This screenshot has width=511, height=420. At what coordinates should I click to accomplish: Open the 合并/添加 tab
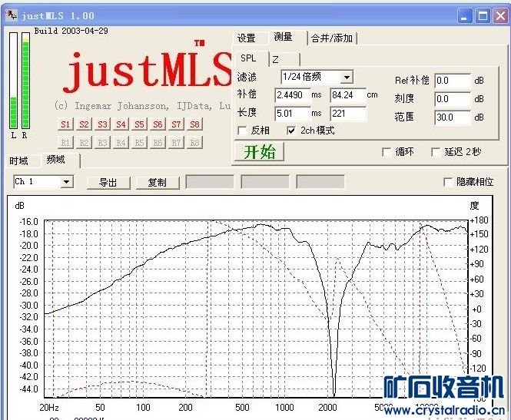coord(332,38)
